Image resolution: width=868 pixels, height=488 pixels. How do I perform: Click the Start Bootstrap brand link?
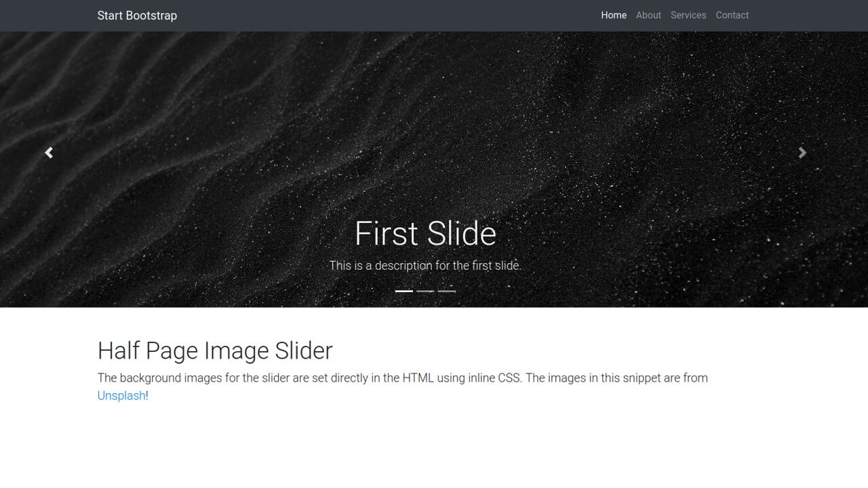(137, 15)
